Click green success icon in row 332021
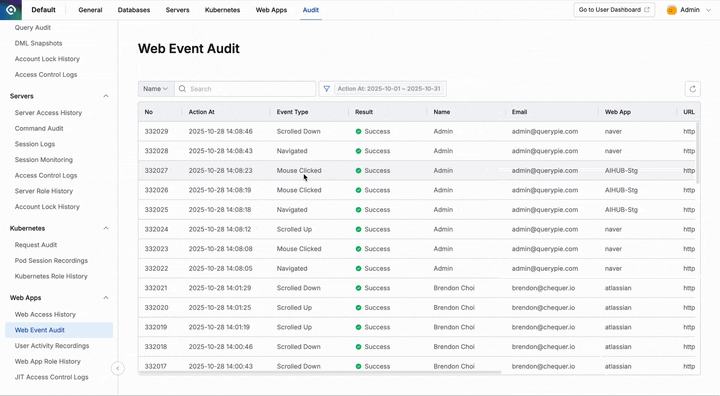 358,288
